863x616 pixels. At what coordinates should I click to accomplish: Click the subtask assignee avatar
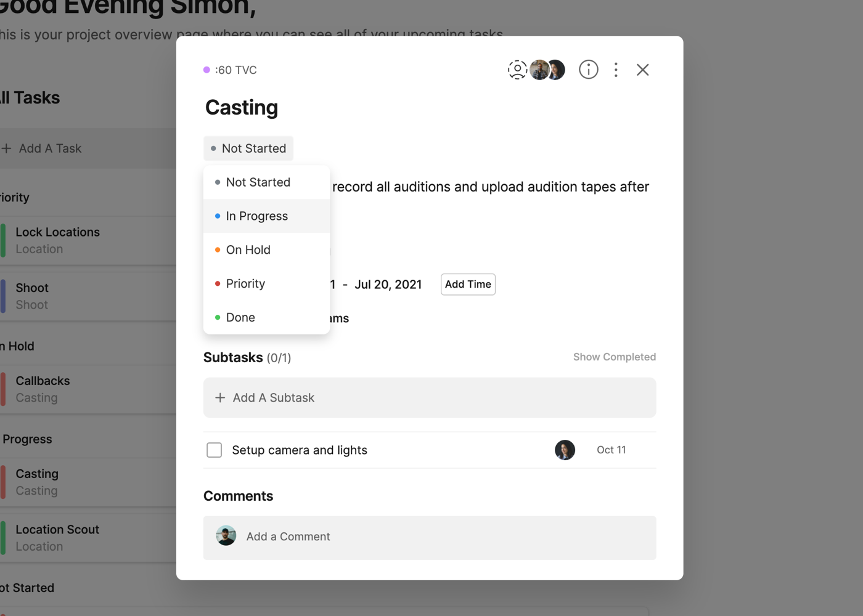565,450
